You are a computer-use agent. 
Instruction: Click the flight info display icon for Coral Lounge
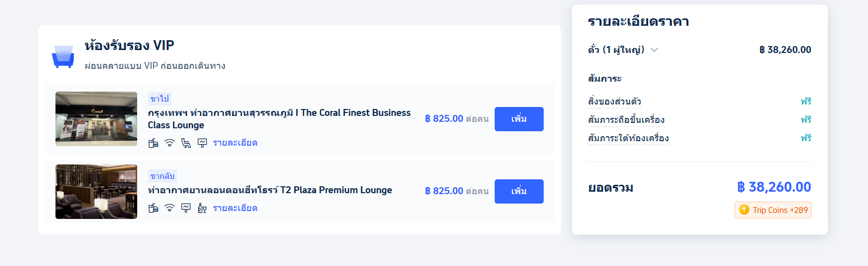[x=202, y=143]
